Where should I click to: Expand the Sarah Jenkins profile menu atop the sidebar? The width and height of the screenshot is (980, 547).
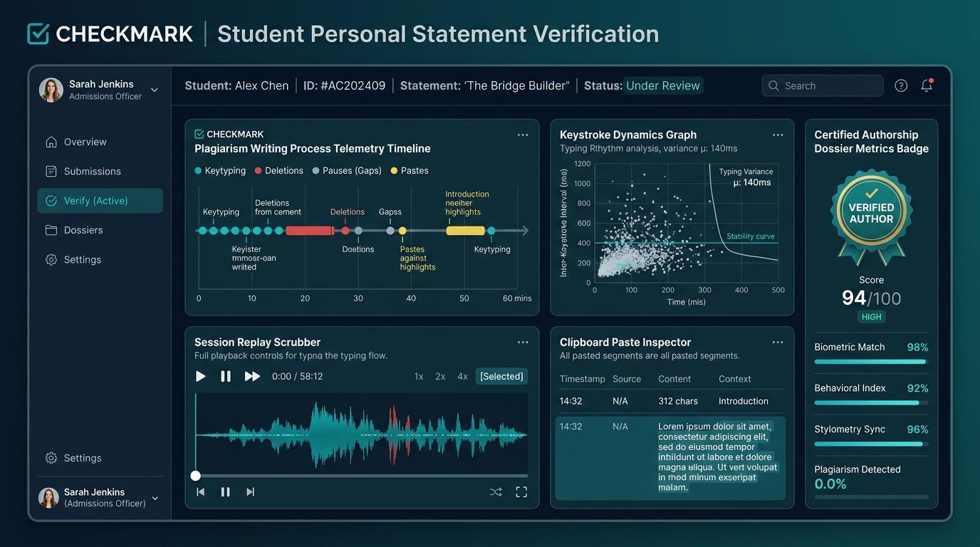[155, 90]
